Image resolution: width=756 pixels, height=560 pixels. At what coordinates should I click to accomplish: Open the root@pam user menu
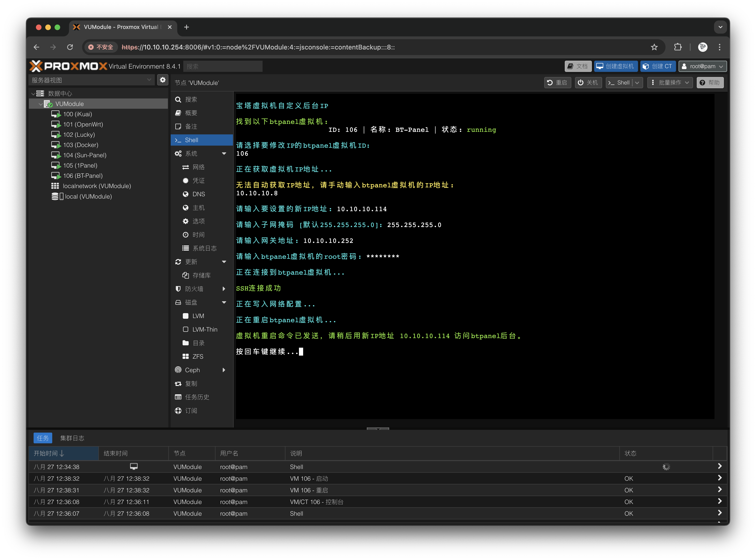[x=703, y=66]
